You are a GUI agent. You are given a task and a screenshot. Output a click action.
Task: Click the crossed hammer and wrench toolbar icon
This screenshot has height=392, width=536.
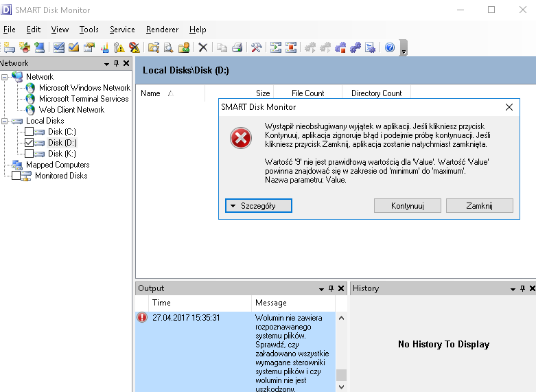tap(257, 47)
